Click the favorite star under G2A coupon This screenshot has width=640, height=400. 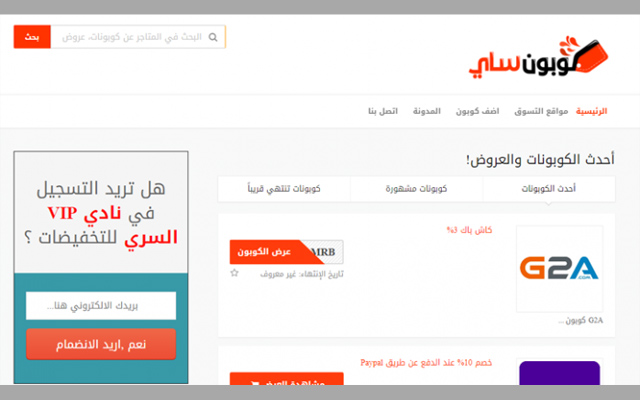(x=234, y=272)
